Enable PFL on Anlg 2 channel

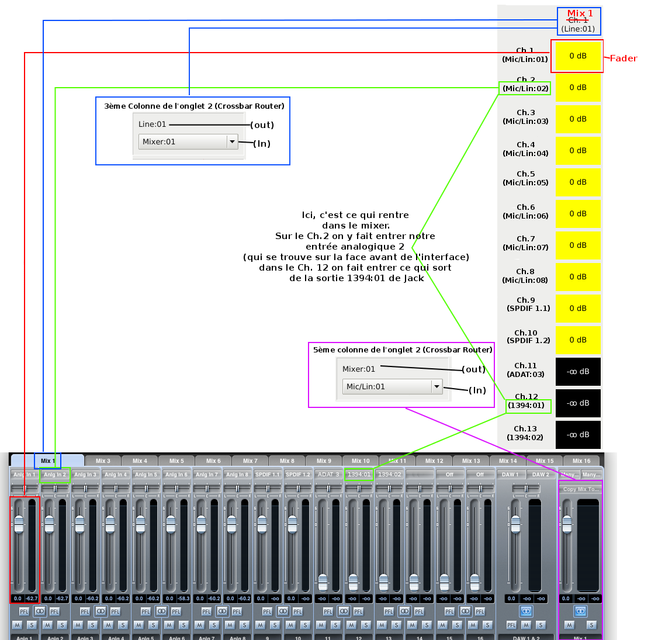click(x=54, y=612)
